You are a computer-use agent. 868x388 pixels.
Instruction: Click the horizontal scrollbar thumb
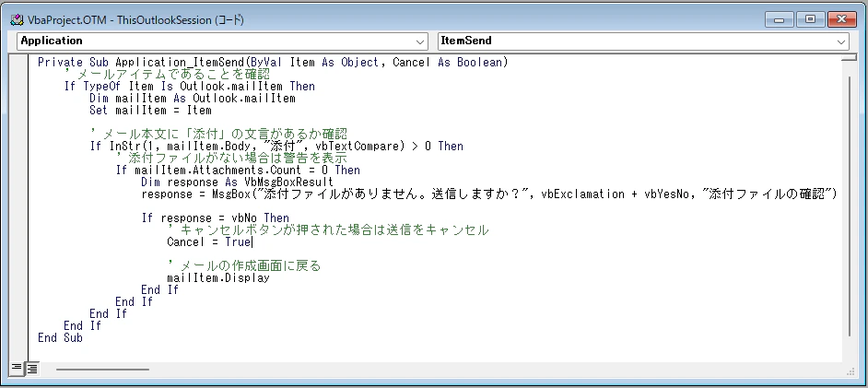(x=102, y=370)
